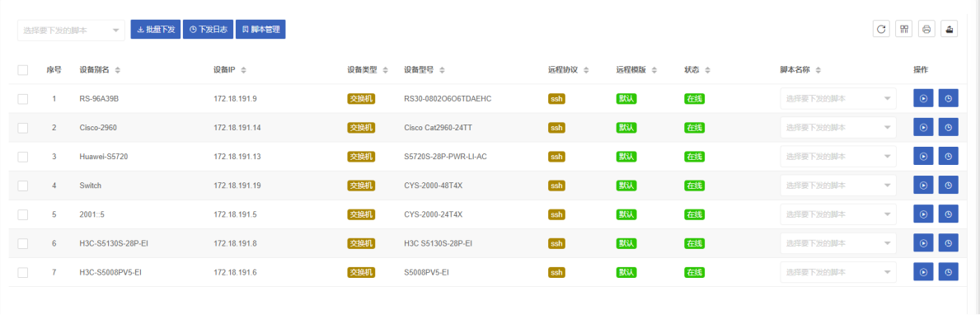Sort by 脚本名称 column arrows
Image resolution: width=980 pixels, height=315 pixels.
(818, 70)
